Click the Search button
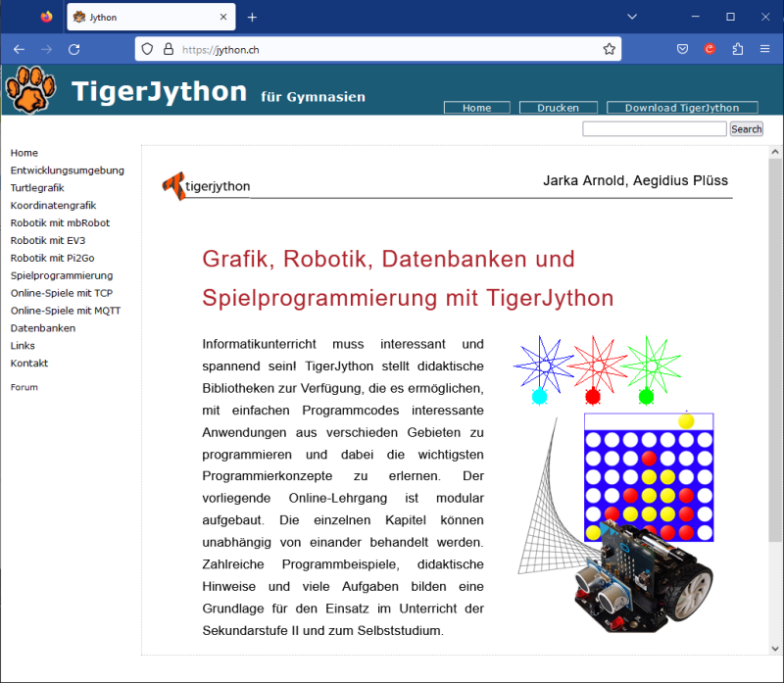The height and width of the screenshot is (683, 784). [x=746, y=129]
